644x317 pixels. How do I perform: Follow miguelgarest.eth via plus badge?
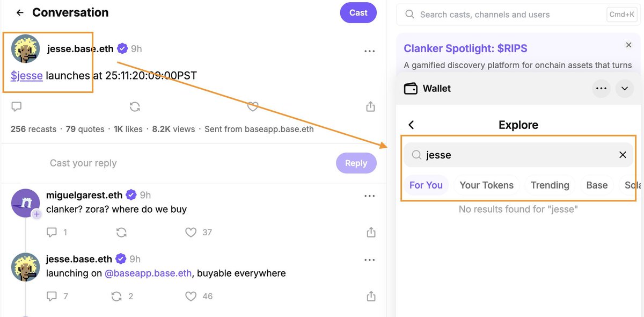pyautogui.click(x=36, y=214)
